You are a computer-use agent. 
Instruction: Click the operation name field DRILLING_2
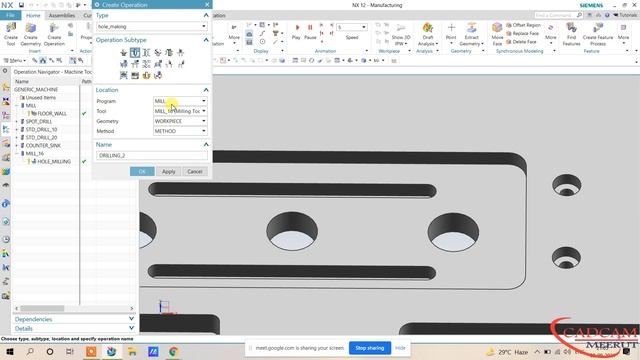point(152,156)
